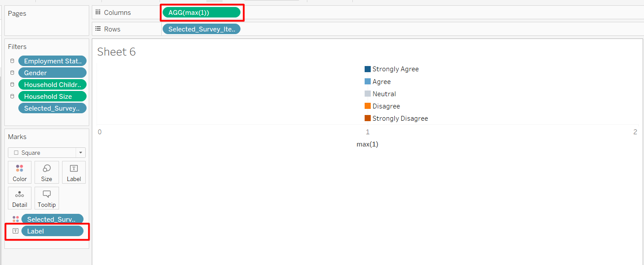Viewport: 644px width, 265px height.
Task: Click the Sheet 6 title
Action: coord(116,52)
